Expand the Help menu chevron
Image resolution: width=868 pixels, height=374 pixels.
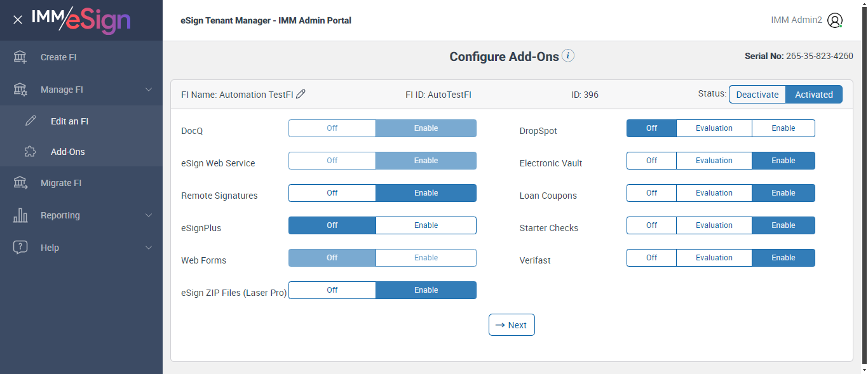[x=149, y=248]
